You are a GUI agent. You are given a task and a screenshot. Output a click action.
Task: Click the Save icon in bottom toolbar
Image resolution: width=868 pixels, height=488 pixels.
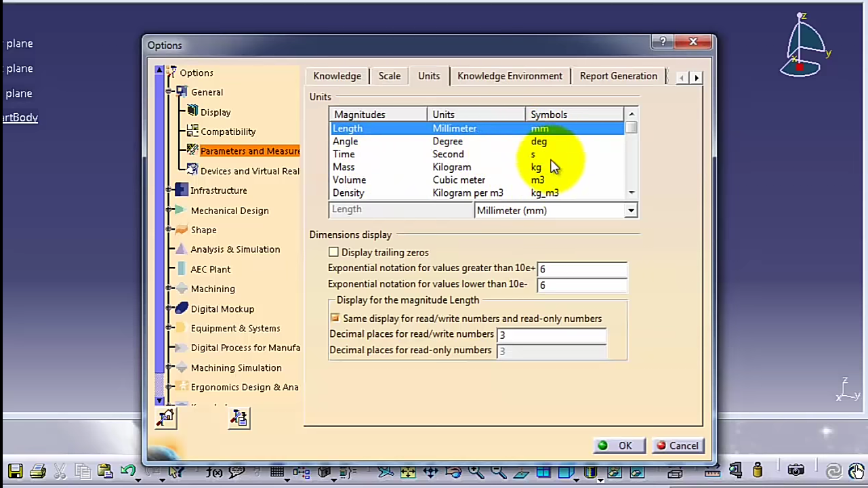click(15, 471)
